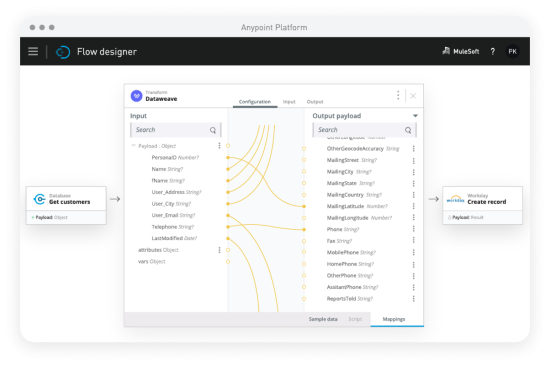This screenshot has width=550, height=366.
Task: Switch to the Script tab
Action: coord(355,319)
